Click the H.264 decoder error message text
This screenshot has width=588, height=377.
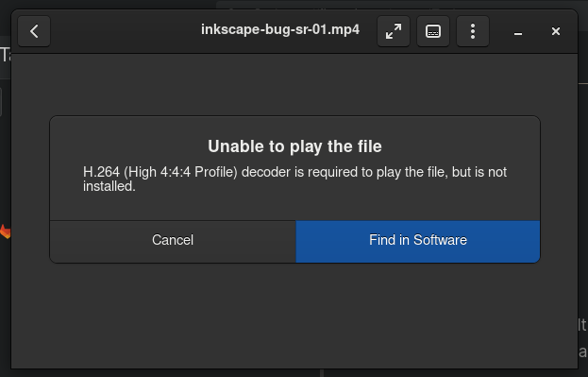click(x=294, y=179)
